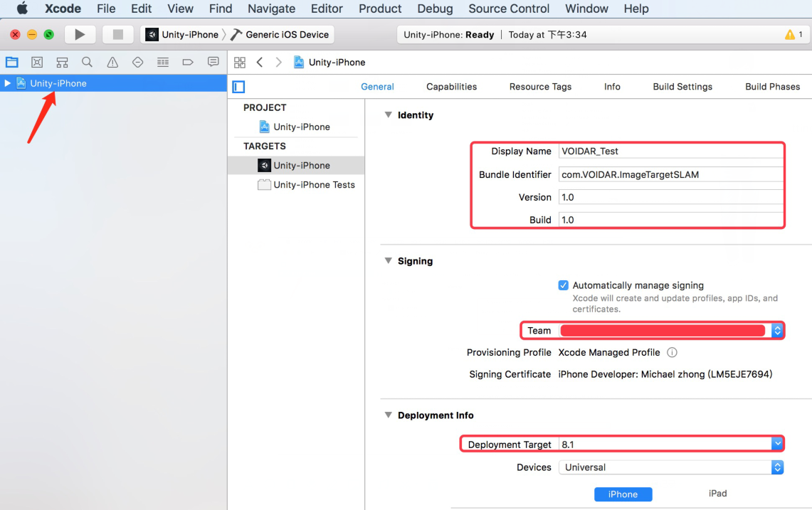Screen dimensions: 812x510
Task: Open the Test navigator diamond icon
Action: (x=138, y=62)
